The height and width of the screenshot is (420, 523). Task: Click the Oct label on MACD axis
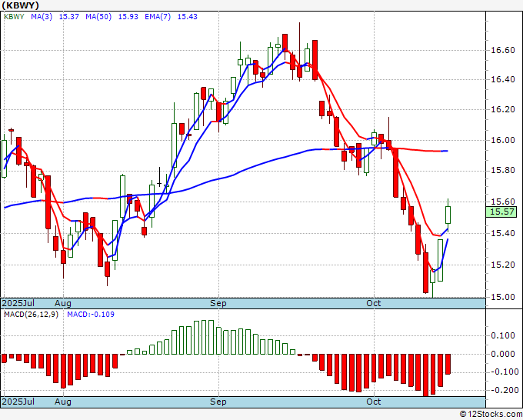pos(374,402)
